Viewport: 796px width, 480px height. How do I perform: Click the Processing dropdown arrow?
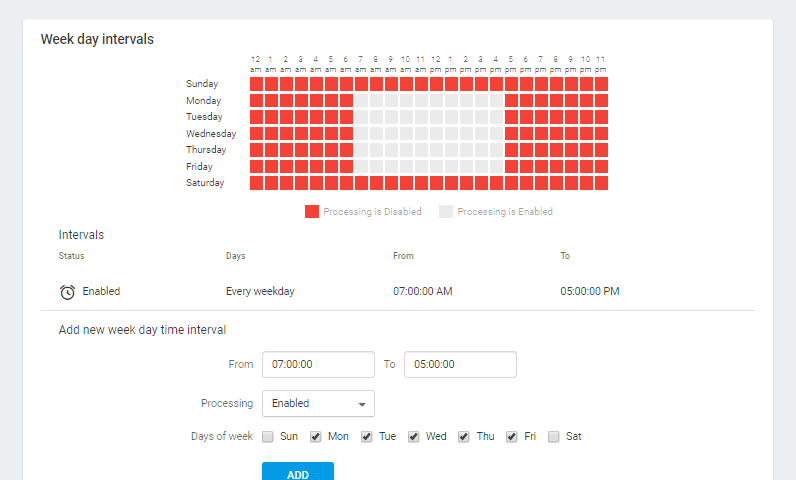click(x=360, y=405)
